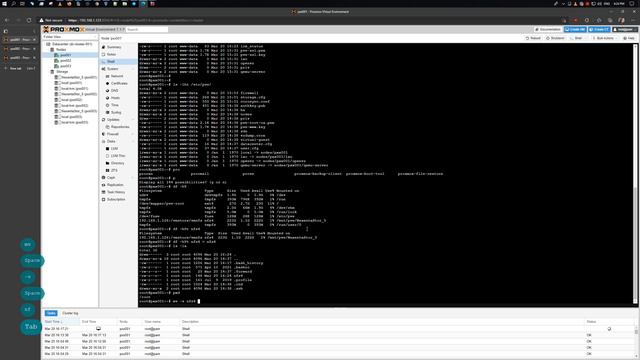Screen dimensions: 640x360
Task: Open the logged-in user menu
Action: point(624,29)
